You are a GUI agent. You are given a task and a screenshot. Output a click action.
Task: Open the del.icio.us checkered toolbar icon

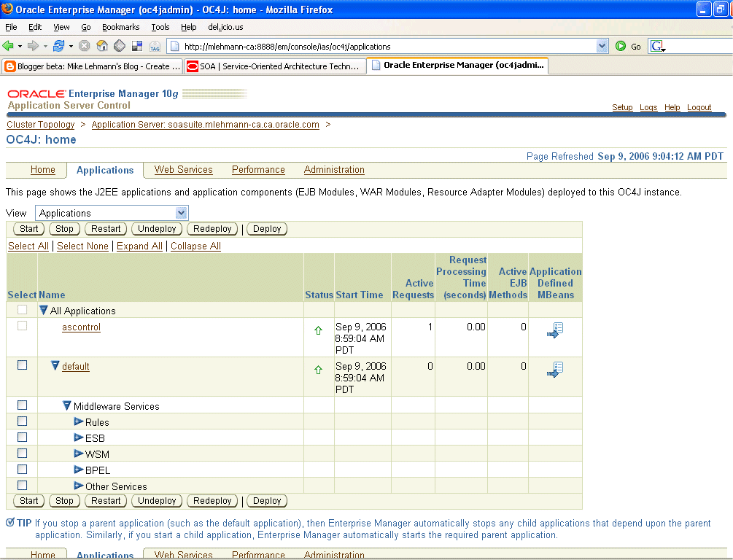pyautogui.click(x=137, y=46)
